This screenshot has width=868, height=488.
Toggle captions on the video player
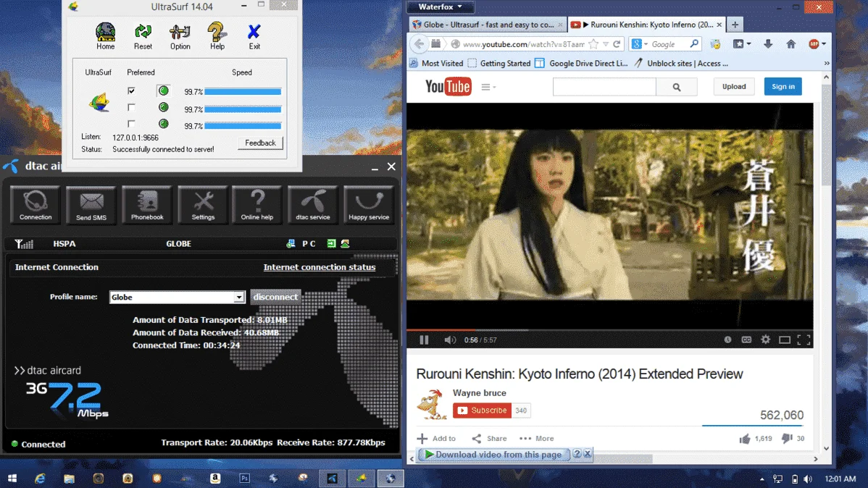(746, 340)
